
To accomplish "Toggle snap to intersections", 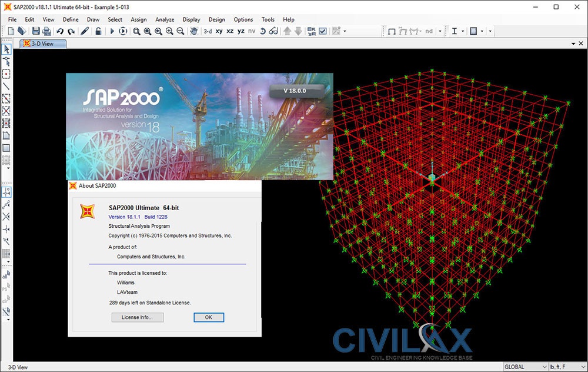I will click(x=6, y=217).
